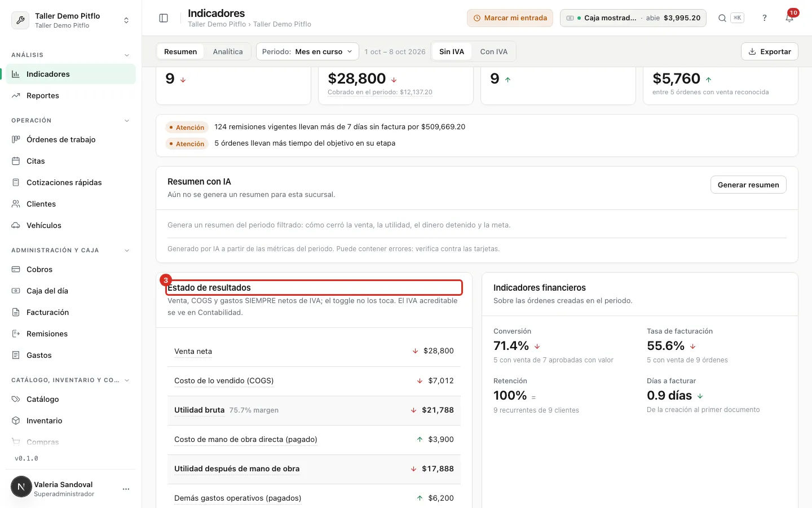Click the wrench logo of Taller Demo Pitflo

click(20, 20)
